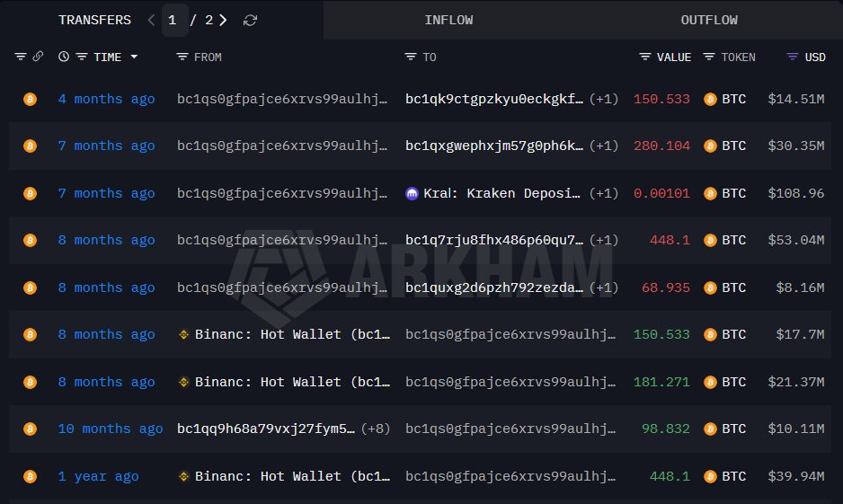Open 7 months ago transfer to Kraken Deposit
Screen dimensions: 843x504
click(x=106, y=193)
